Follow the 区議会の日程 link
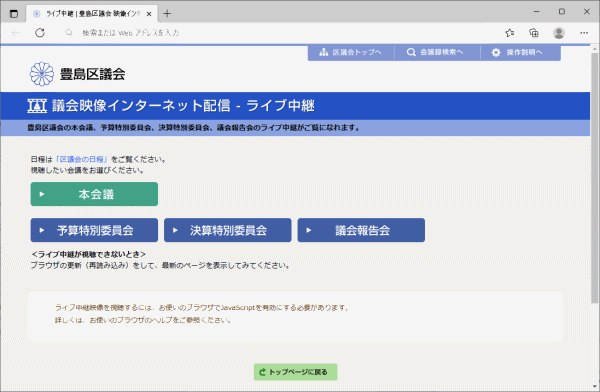Screen dimensions: 600x392 click(x=82, y=159)
